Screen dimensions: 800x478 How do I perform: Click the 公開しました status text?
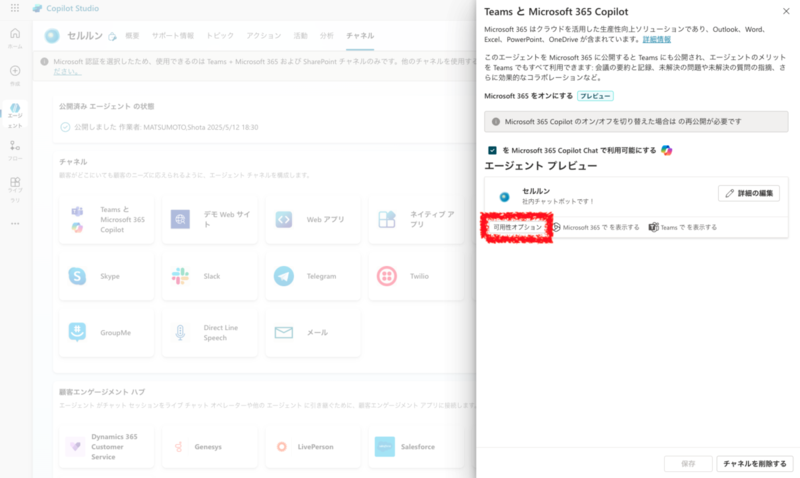pos(166,127)
